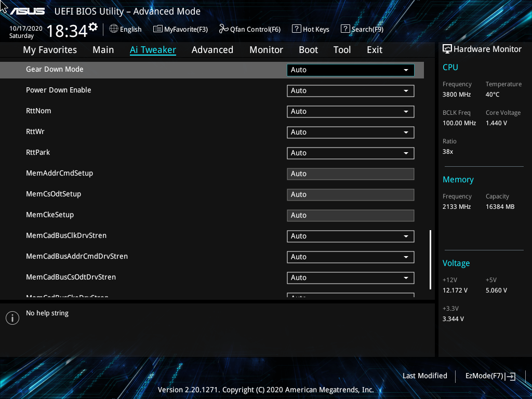Click the memory capacity 16384 MB value
This screenshot has height=399, width=532.
click(500, 207)
